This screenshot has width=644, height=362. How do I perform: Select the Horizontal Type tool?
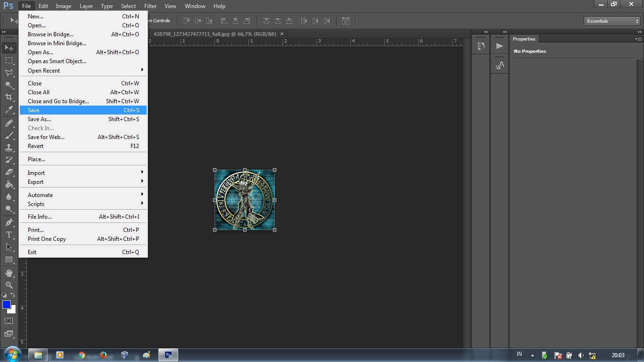point(9,234)
